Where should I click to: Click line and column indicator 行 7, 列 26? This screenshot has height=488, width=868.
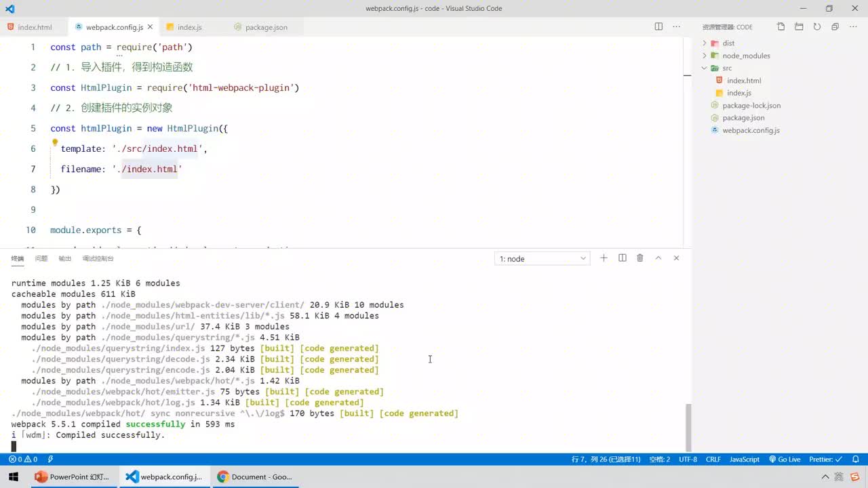point(606,459)
